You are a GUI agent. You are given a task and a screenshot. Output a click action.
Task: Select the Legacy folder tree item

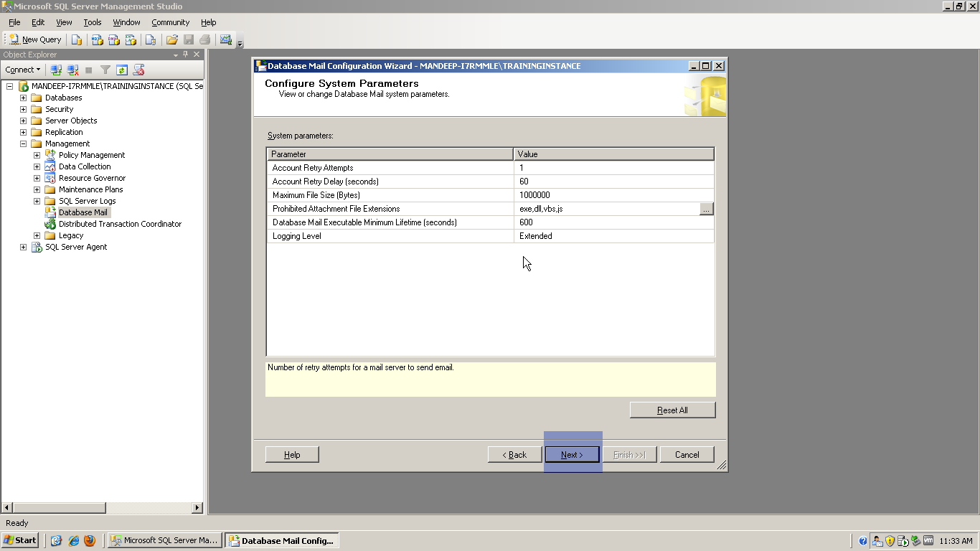[x=70, y=235]
